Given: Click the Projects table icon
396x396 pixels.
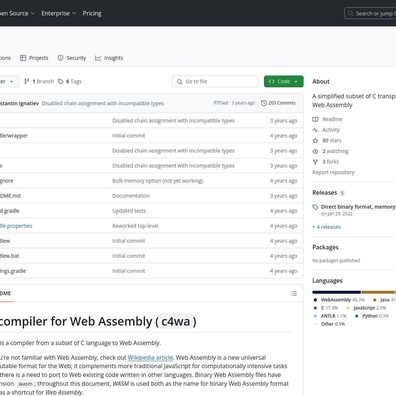Looking at the screenshot, I should tap(23, 58).
